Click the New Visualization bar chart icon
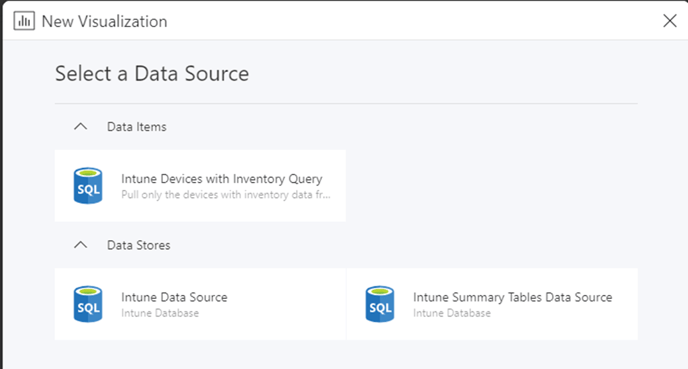688x369 pixels. coord(24,21)
